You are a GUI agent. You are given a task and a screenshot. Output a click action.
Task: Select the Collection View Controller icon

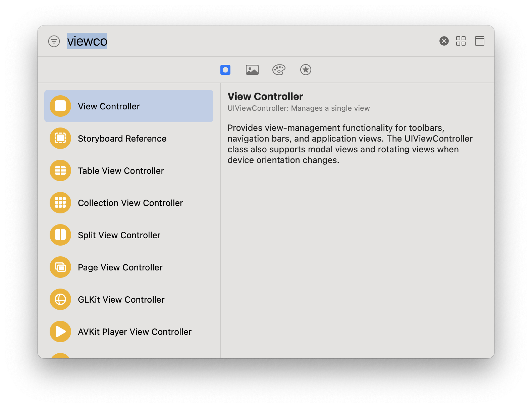click(60, 203)
